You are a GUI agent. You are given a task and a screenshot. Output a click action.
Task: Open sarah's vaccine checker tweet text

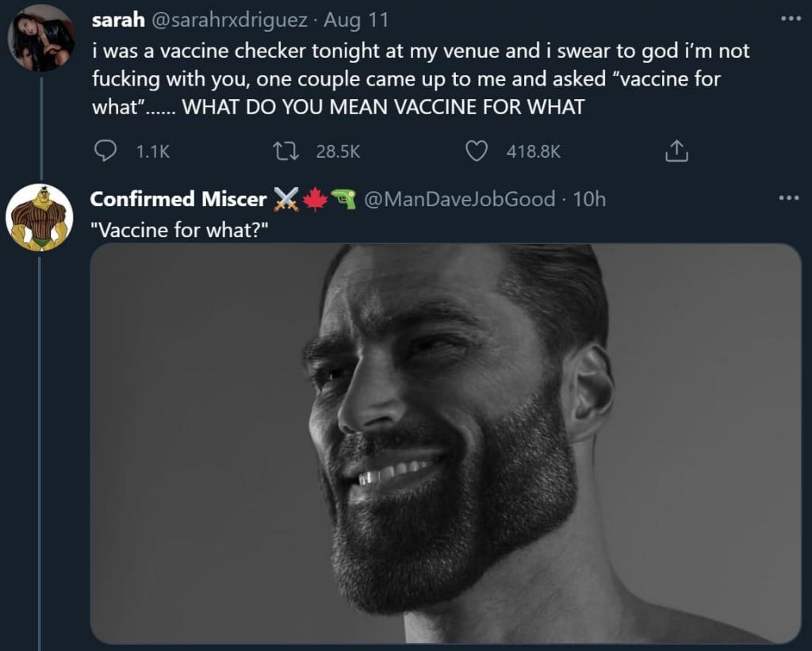coord(420,79)
